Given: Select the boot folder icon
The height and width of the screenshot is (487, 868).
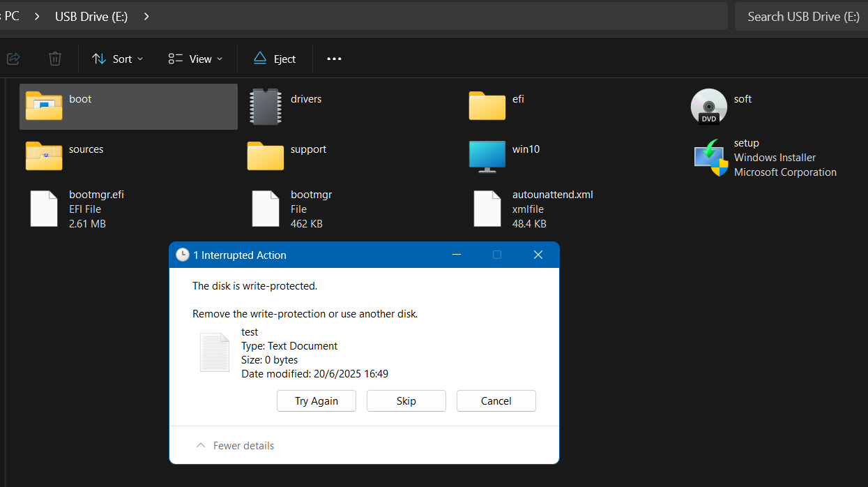Looking at the screenshot, I should click(x=44, y=106).
